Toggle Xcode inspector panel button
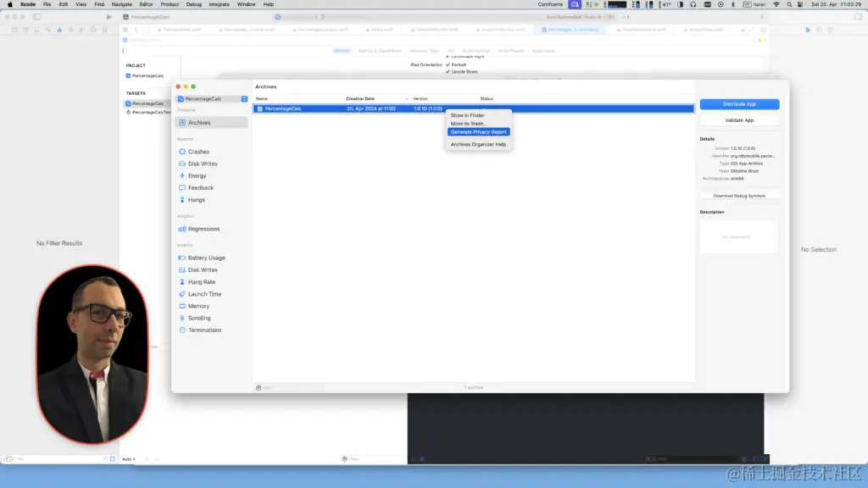Image resolution: width=868 pixels, height=488 pixels. pyautogui.click(x=858, y=17)
